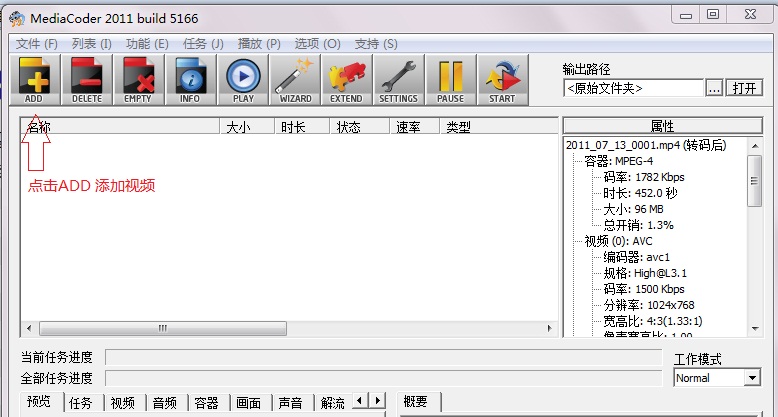
Task: Open the EXTEND puzzle icon
Action: click(347, 80)
